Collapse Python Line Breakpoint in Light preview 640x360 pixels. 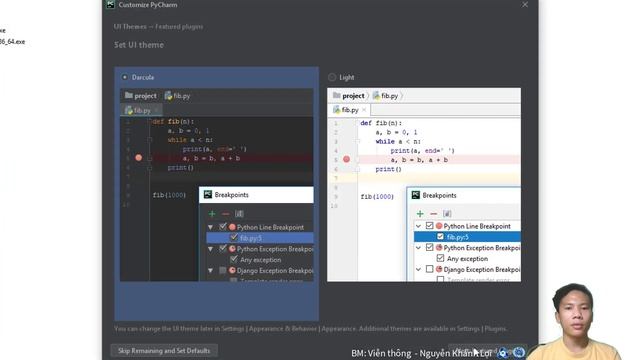pos(418,226)
